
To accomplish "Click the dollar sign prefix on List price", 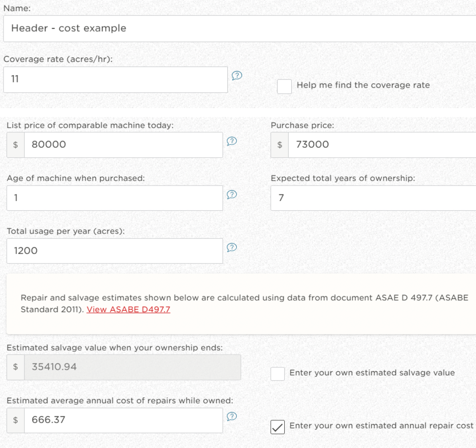I will (x=16, y=145).
